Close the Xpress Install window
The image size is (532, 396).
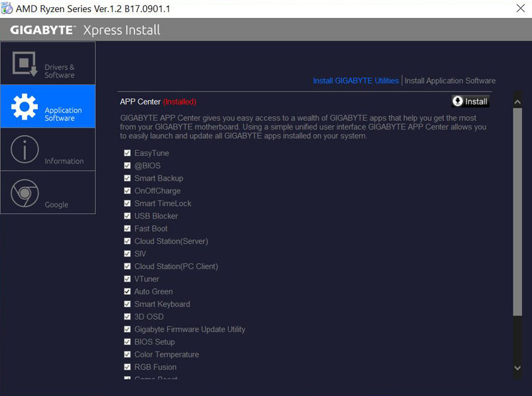click(521, 8)
